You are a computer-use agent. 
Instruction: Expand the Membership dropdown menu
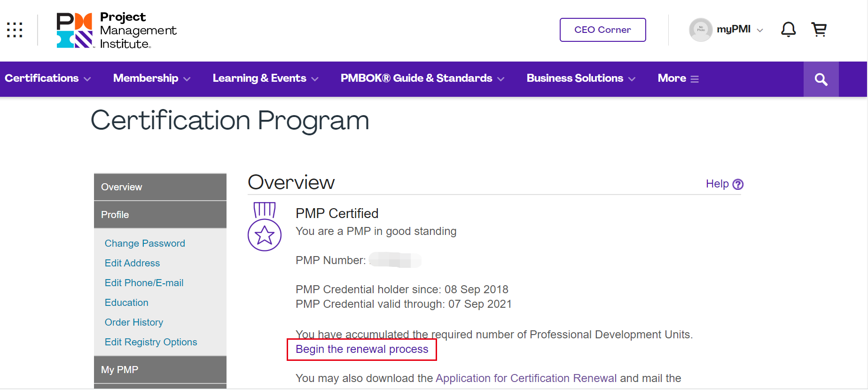pos(151,78)
